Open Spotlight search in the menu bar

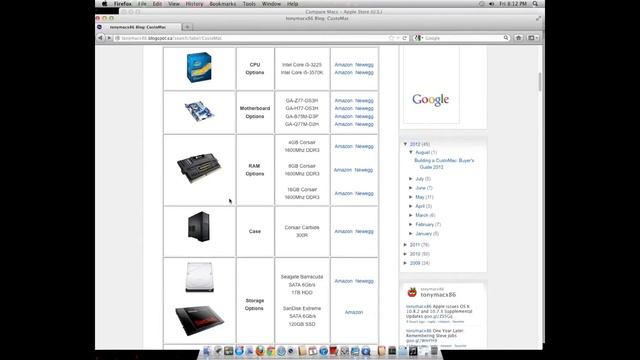point(535,4)
